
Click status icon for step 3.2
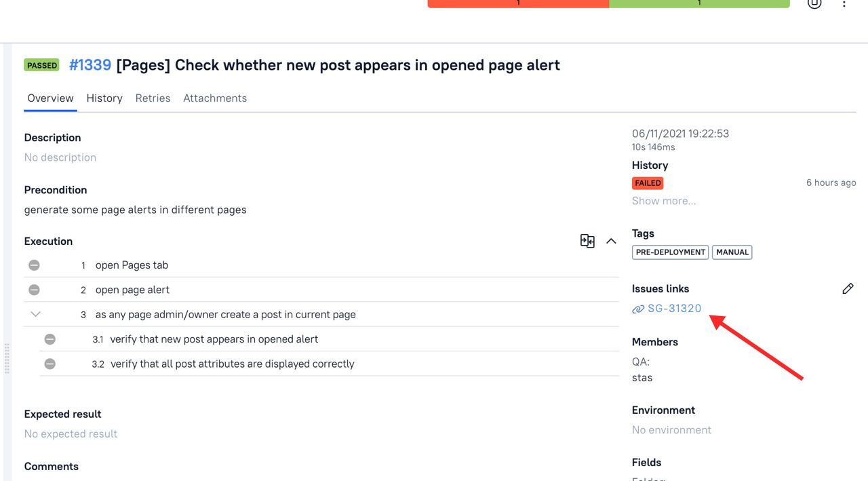click(50, 364)
